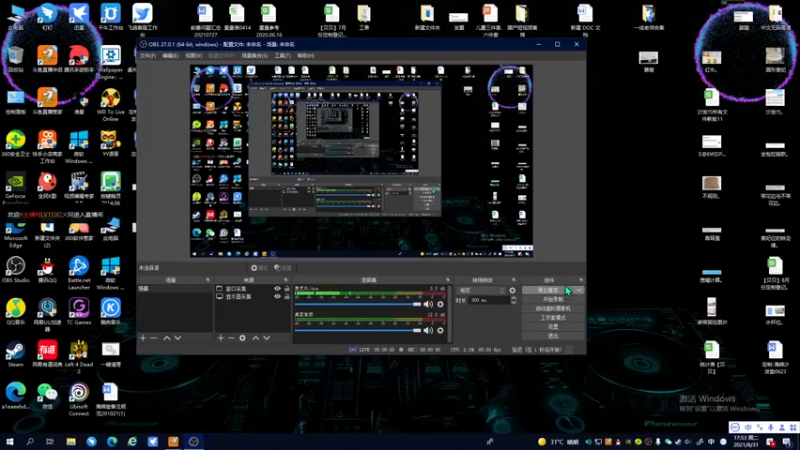The image size is (800, 450).
Task: Move scene up with the up arrow in the Scenes panel
Action: (167, 338)
